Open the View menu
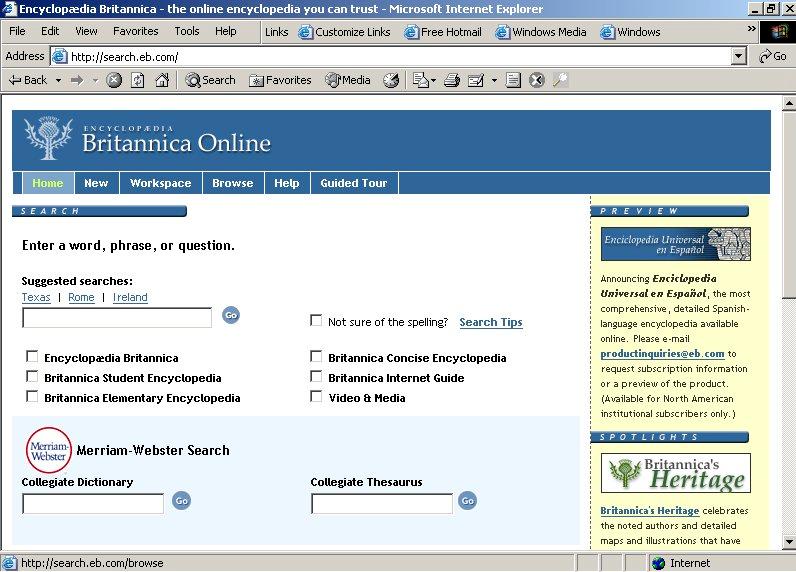The image size is (796, 572). [x=86, y=31]
